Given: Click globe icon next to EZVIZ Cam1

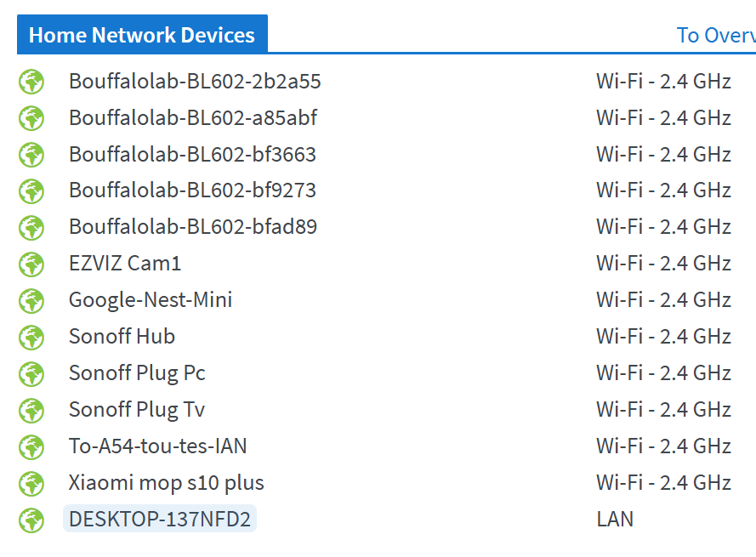Looking at the screenshot, I should pos(31,264).
